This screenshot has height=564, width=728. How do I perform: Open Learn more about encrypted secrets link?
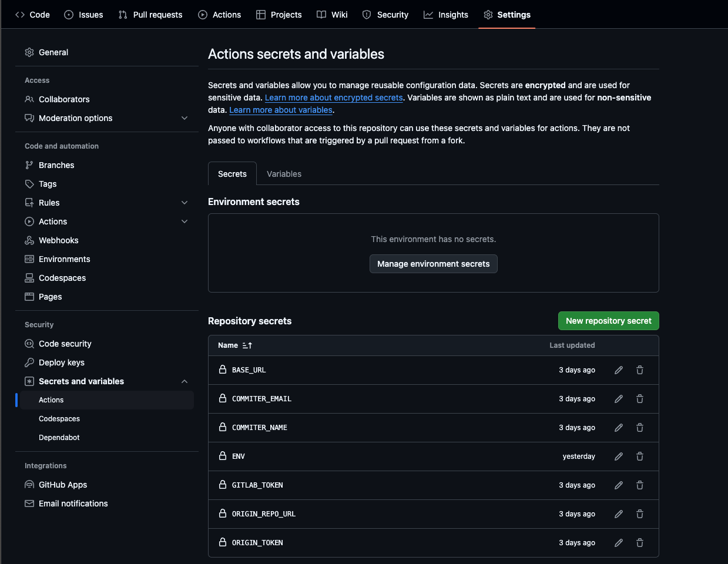(x=334, y=98)
